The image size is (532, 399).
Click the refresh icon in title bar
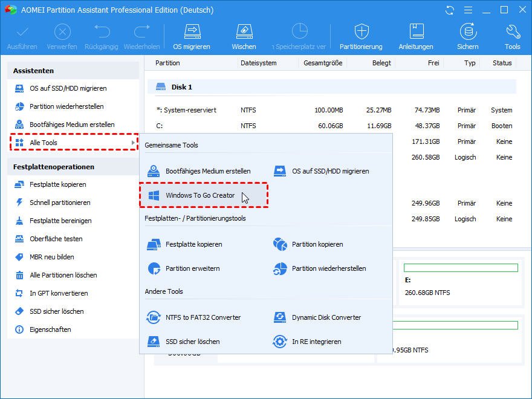tap(450, 10)
